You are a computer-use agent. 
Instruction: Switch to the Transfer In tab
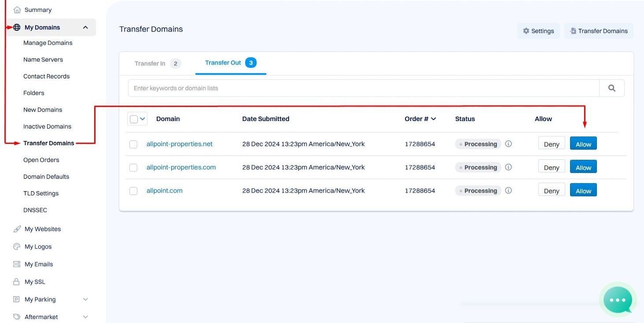coord(158,63)
